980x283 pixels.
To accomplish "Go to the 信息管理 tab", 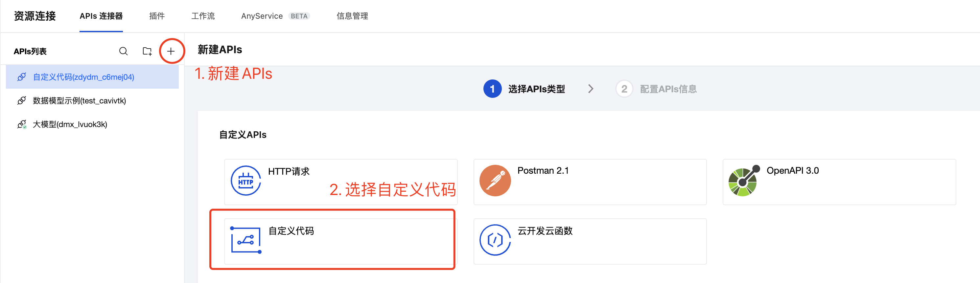I will 352,16.
